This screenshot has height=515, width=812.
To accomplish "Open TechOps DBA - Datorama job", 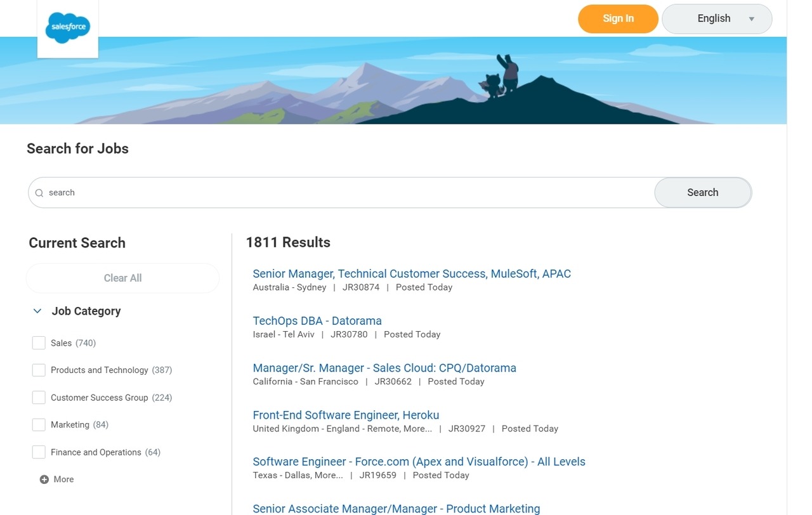I will click(x=317, y=321).
